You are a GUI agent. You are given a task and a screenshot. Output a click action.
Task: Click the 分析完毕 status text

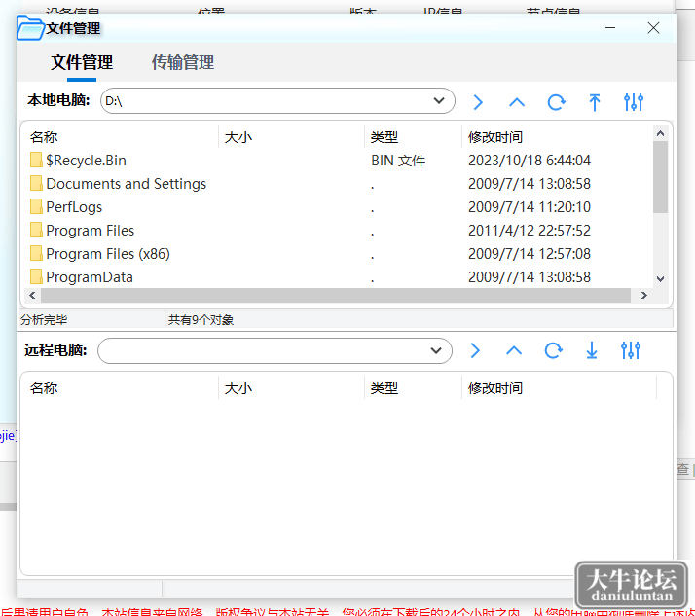[44, 319]
